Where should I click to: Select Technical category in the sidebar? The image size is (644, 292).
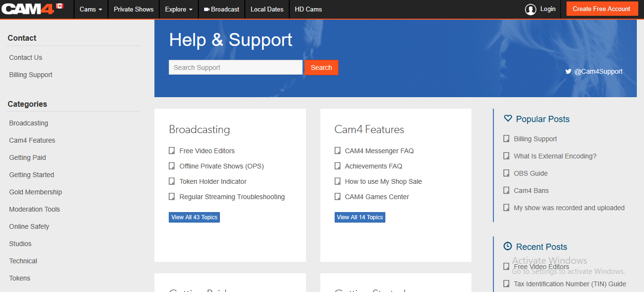[23, 261]
